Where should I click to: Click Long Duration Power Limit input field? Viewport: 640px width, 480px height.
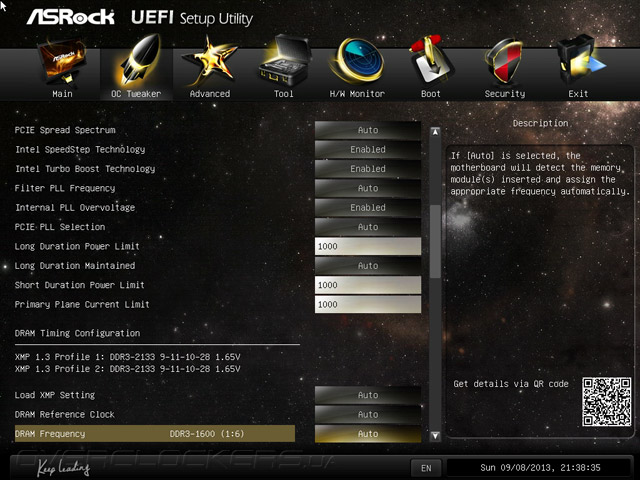point(368,246)
